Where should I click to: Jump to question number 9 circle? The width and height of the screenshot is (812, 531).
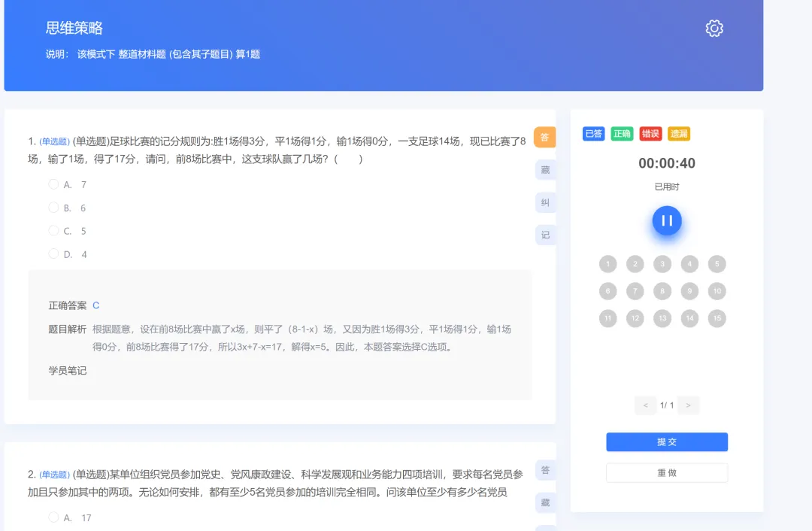(689, 291)
